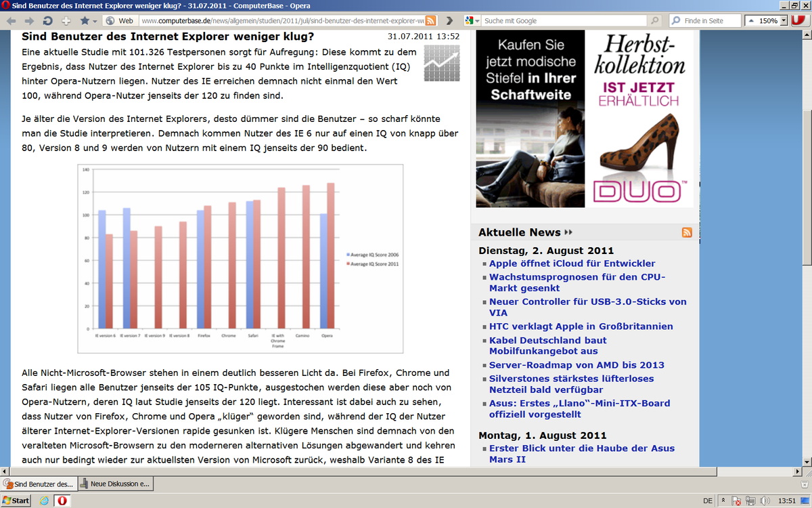812x508 pixels.
Task: Open the fashion boots advertisement photo
Action: (531, 119)
